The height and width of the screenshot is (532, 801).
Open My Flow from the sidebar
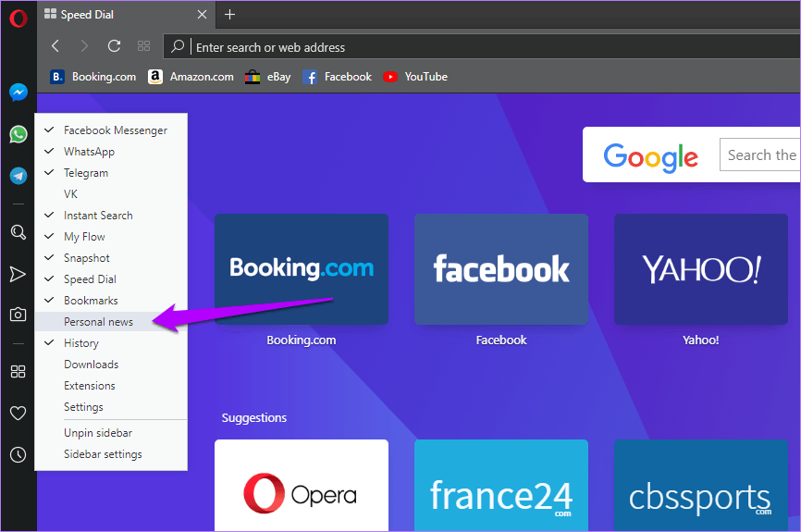point(18,275)
